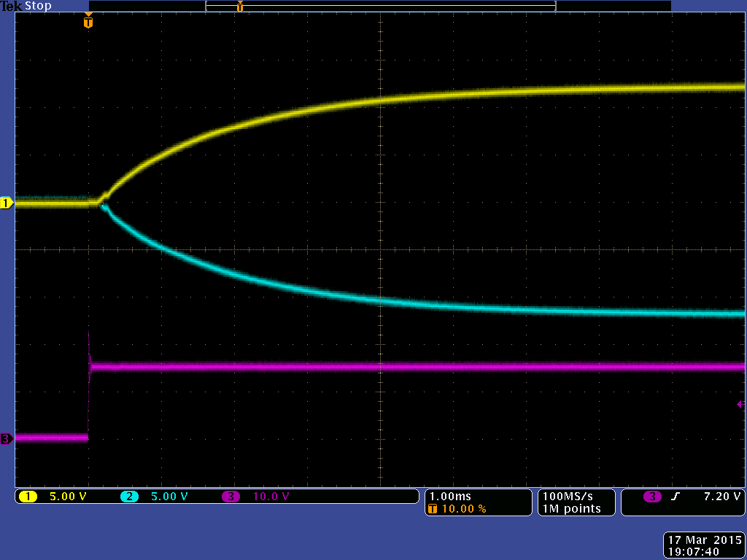Viewport: 747px width, 560px height.
Task: Click the Tek Stop acquisition status
Action: [x=26, y=6]
